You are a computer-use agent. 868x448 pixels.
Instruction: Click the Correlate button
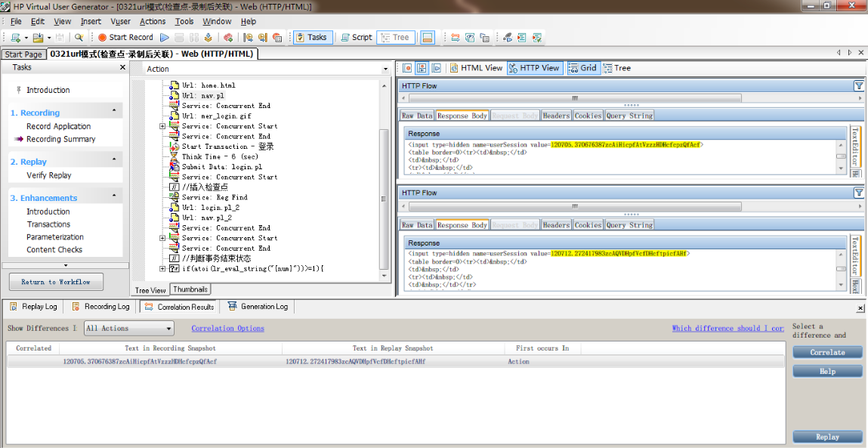click(x=828, y=352)
